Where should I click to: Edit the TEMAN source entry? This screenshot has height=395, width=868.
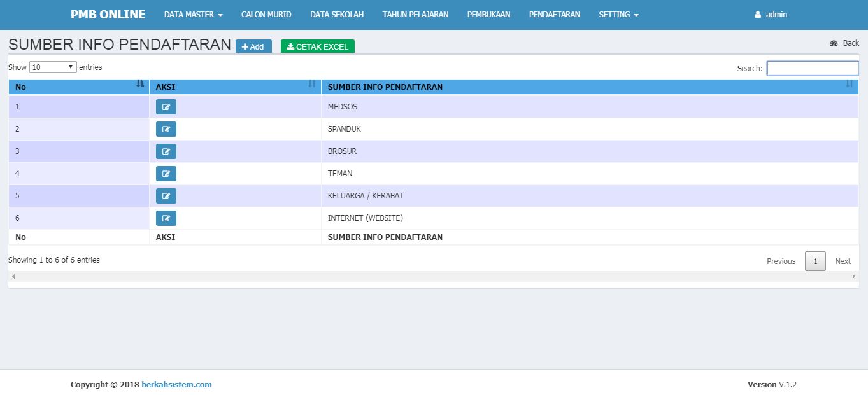pos(166,174)
